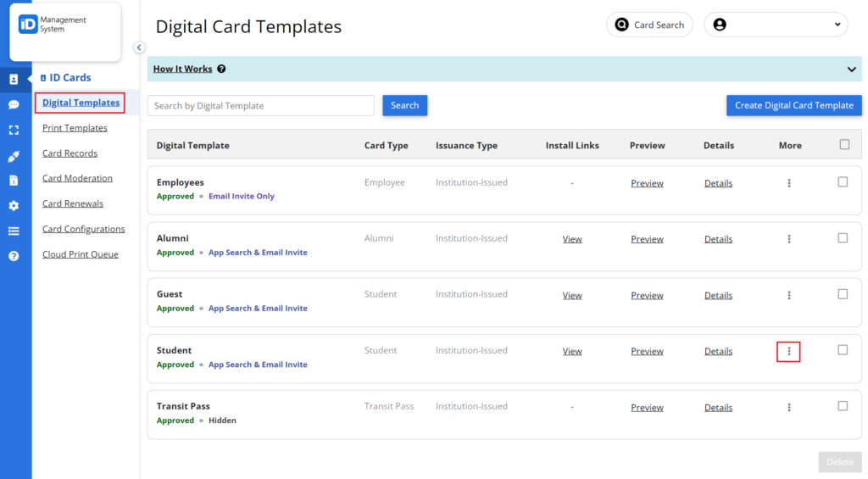The width and height of the screenshot is (868, 479).
Task: Open More options for Employees template
Action: click(789, 183)
